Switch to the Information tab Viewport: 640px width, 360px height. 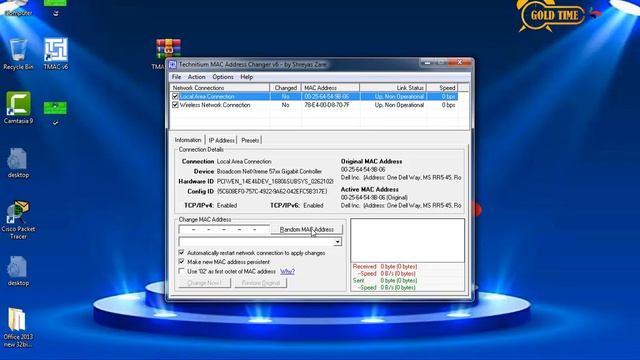[x=188, y=140]
